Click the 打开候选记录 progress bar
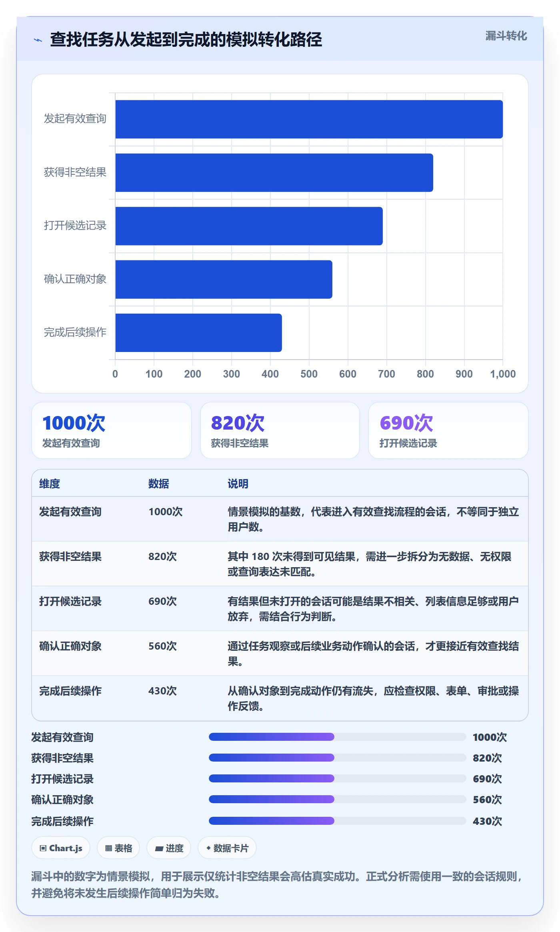Image resolution: width=560 pixels, height=932 pixels. point(337,778)
